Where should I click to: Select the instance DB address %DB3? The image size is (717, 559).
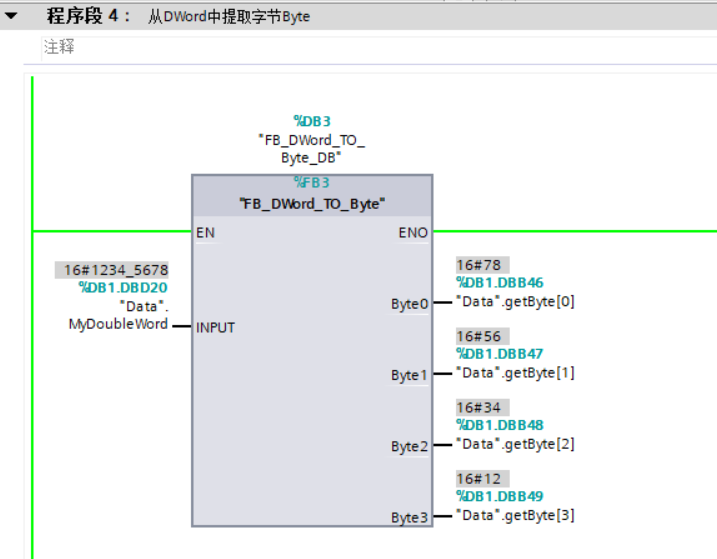[x=312, y=121]
